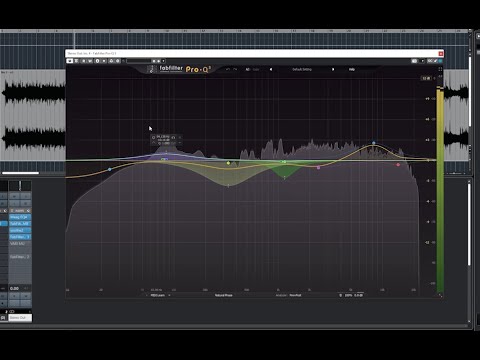Screen dimensions: 480x360
Task: Open the Maag EQ4 insert slot
Action: (20, 217)
